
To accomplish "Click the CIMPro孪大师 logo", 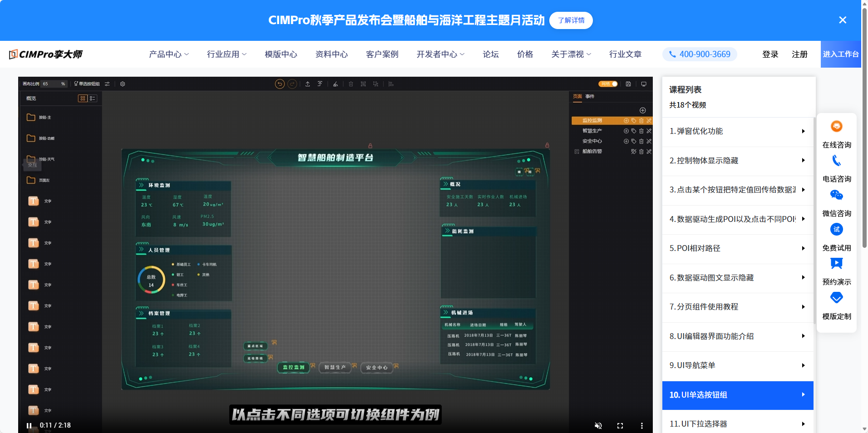I will click(x=46, y=54).
